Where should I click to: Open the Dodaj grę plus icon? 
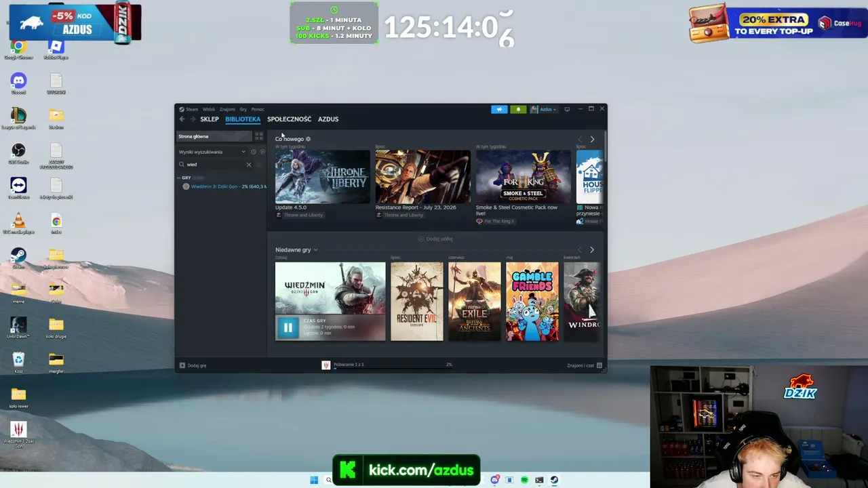point(182,365)
